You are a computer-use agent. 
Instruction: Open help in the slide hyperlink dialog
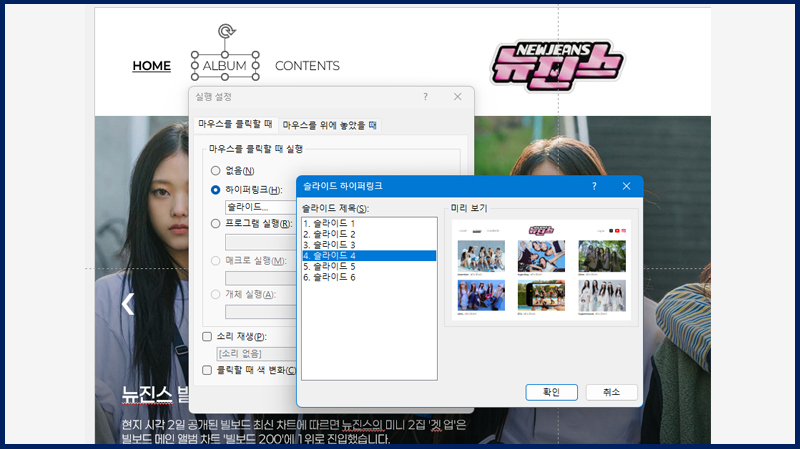click(594, 186)
